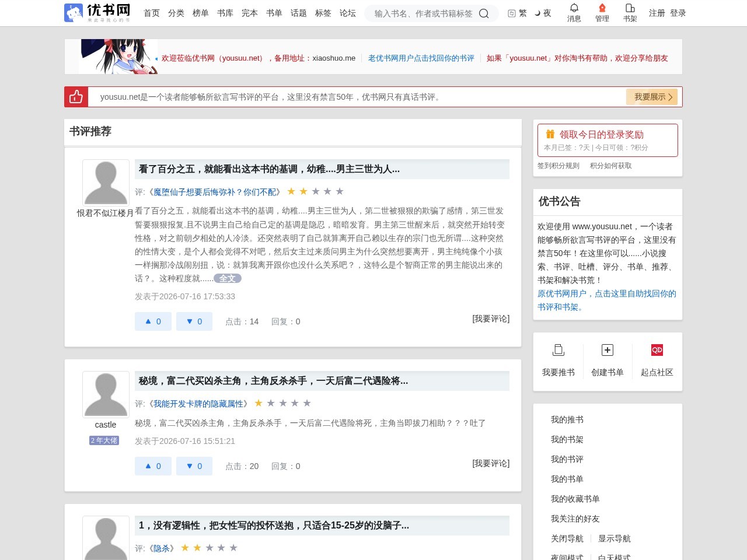The height and width of the screenshot is (560, 747).
Task: Click username castle
Action: click(106, 425)
